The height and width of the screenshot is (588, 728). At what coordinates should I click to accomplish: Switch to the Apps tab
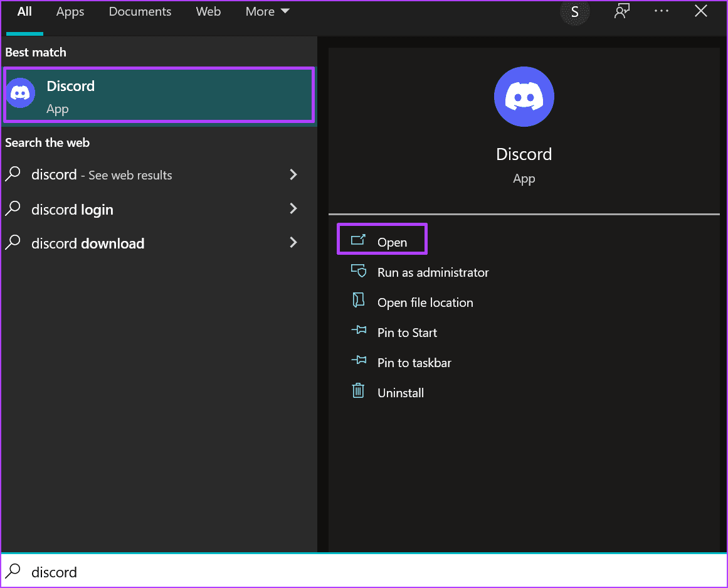70,11
